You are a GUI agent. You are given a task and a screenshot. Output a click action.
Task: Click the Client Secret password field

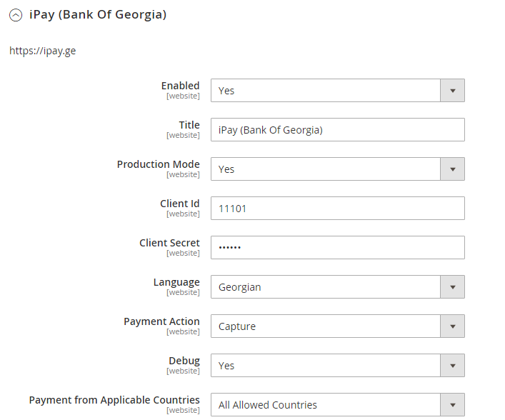[x=337, y=248]
